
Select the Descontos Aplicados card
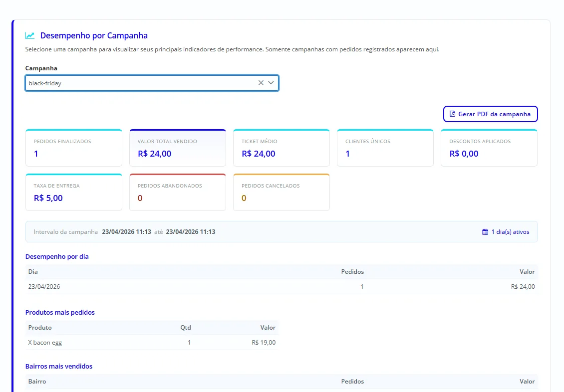(489, 148)
